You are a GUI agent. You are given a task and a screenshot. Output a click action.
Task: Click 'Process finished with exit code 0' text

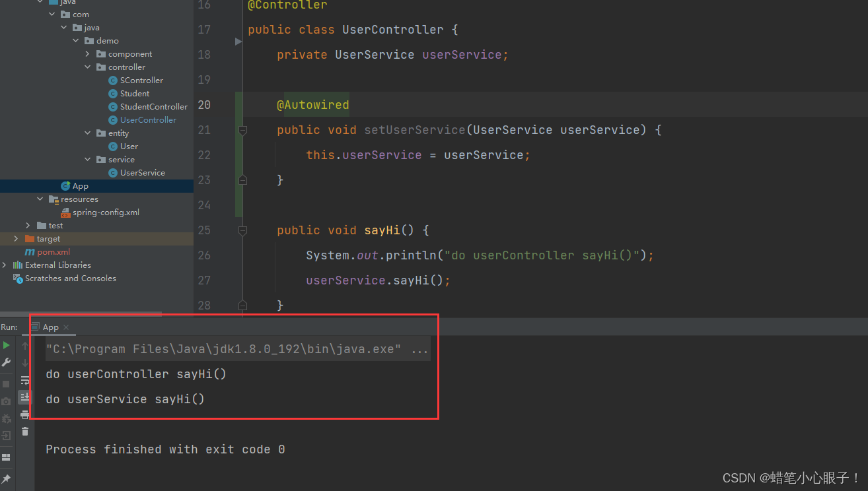[x=165, y=449]
